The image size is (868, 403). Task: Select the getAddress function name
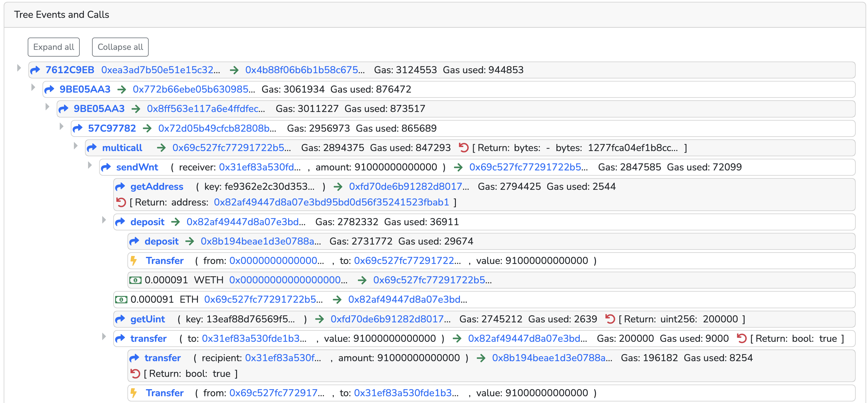[x=157, y=187]
